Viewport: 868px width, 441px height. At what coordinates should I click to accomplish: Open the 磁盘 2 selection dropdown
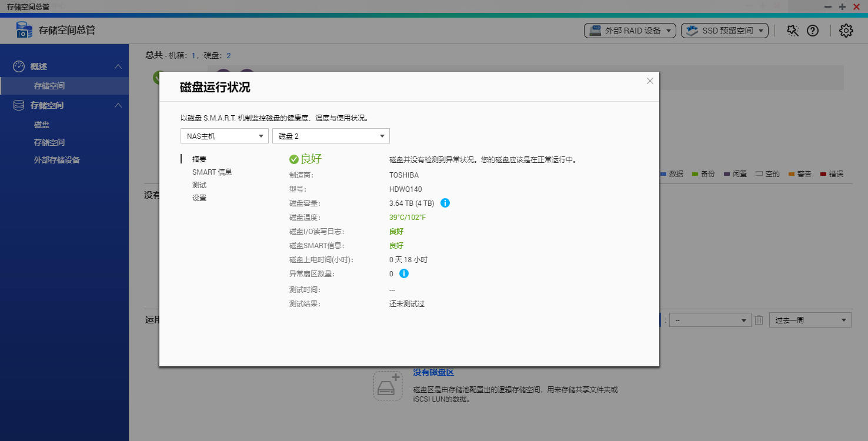pos(330,136)
